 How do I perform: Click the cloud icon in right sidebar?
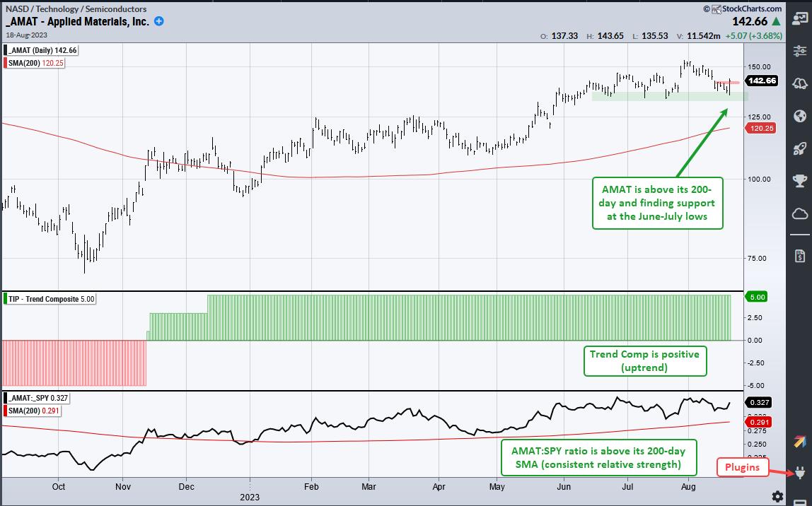pyautogui.click(x=800, y=213)
